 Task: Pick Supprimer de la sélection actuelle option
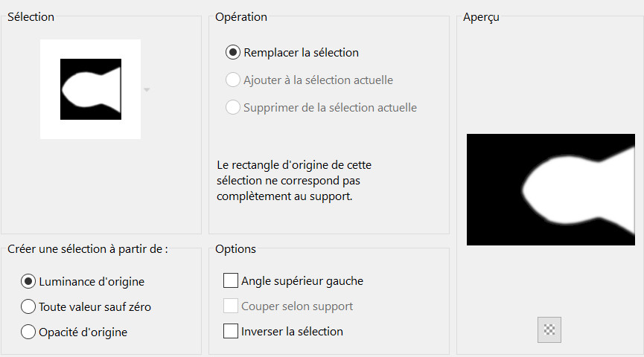coord(233,107)
